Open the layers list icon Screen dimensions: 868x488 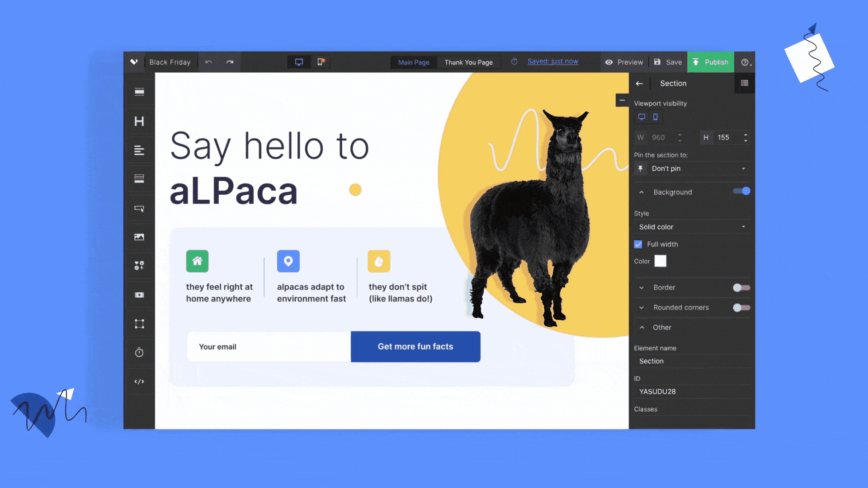745,83
